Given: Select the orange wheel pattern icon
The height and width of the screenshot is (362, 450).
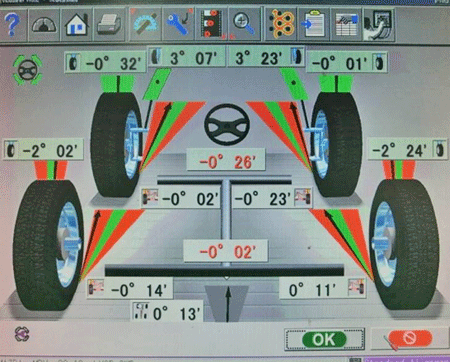Looking at the screenshot, I should [281, 25].
